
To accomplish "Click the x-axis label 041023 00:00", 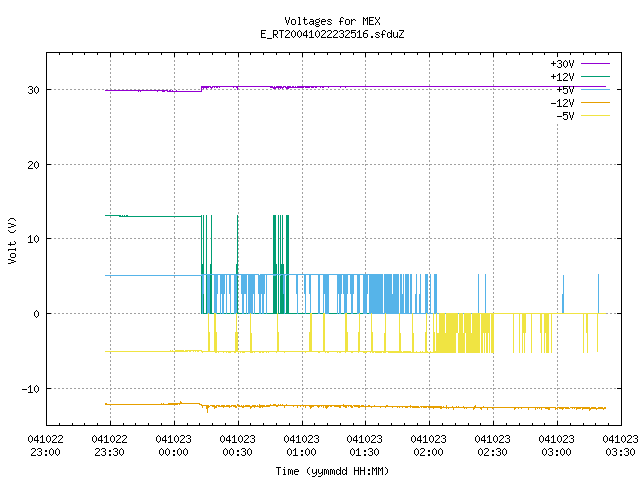I will click(x=174, y=446).
